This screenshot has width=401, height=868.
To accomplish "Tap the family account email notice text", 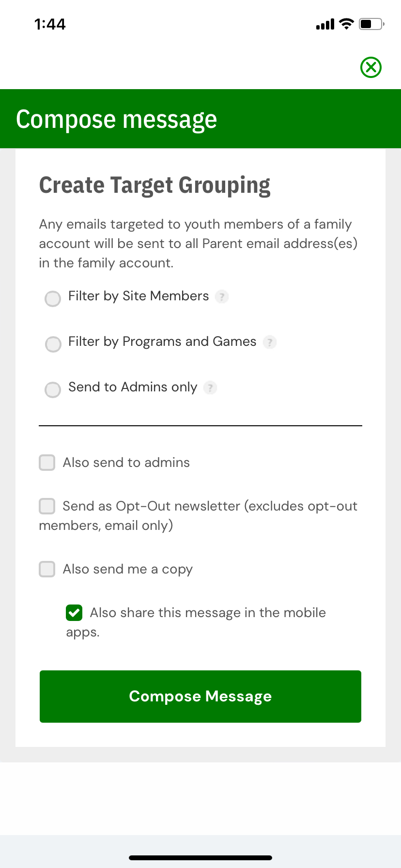I will [x=198, y=244].
